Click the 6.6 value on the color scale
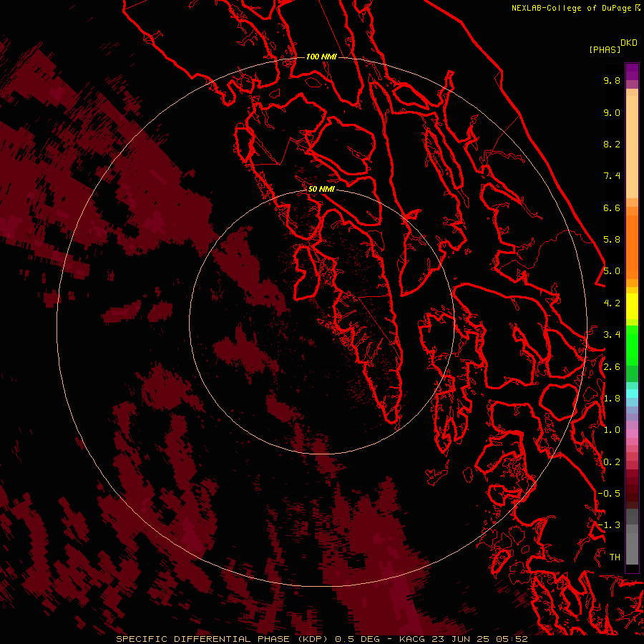The image size is (644, 644). click(612, 208)
